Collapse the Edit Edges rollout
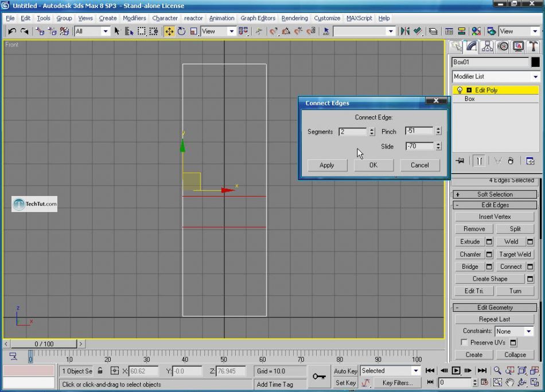 pos(495,205)
